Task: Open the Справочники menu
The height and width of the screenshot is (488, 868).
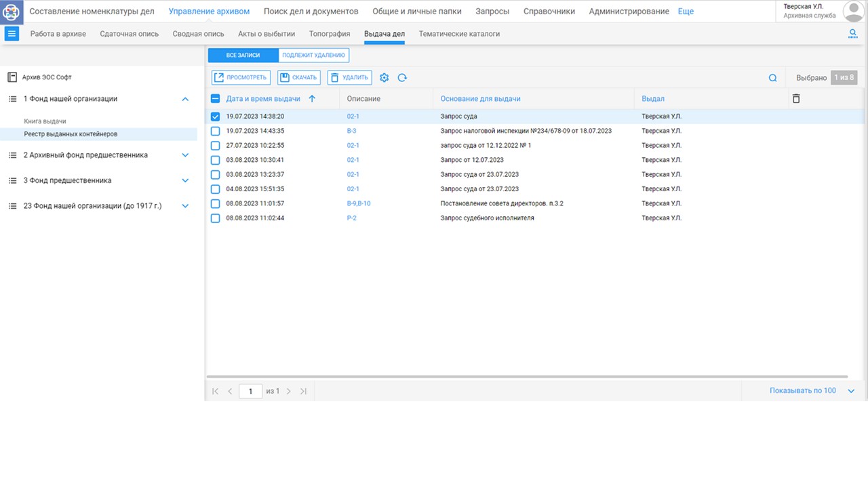Action: pyautogui.click(x=549, y=12)
